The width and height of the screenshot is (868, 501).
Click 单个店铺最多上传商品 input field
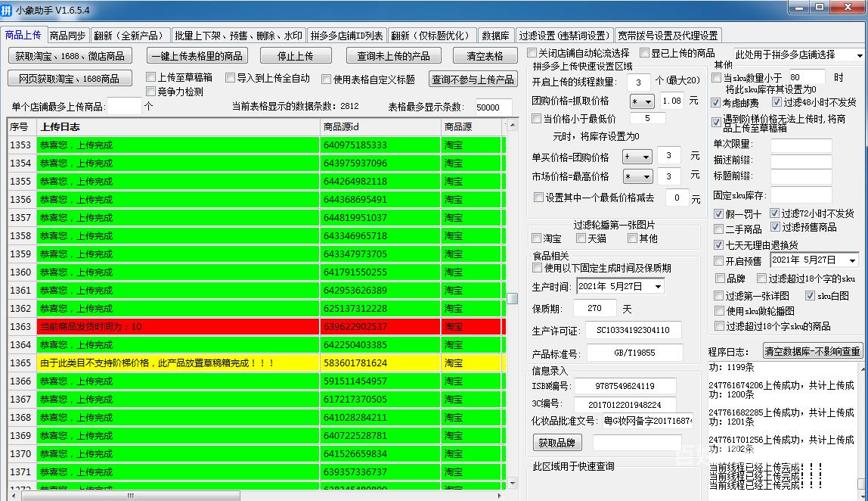click(x=124, y=106)
